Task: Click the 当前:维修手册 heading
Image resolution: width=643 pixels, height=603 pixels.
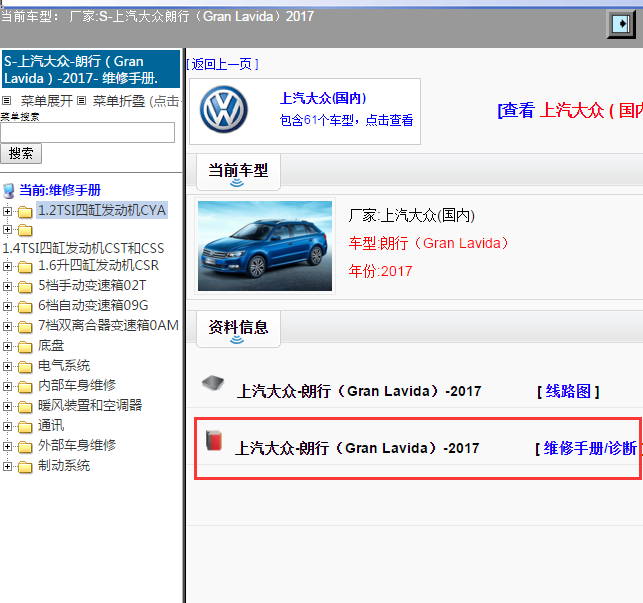Action: coord(60,190)
